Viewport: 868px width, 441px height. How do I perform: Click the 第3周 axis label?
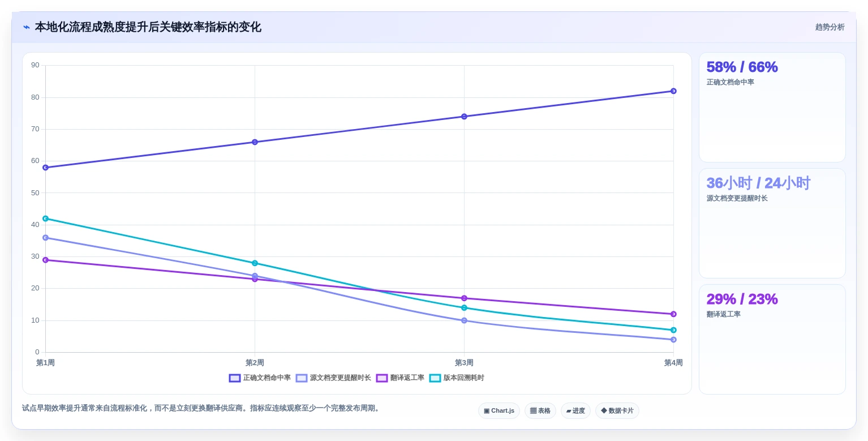pos(464,363)
